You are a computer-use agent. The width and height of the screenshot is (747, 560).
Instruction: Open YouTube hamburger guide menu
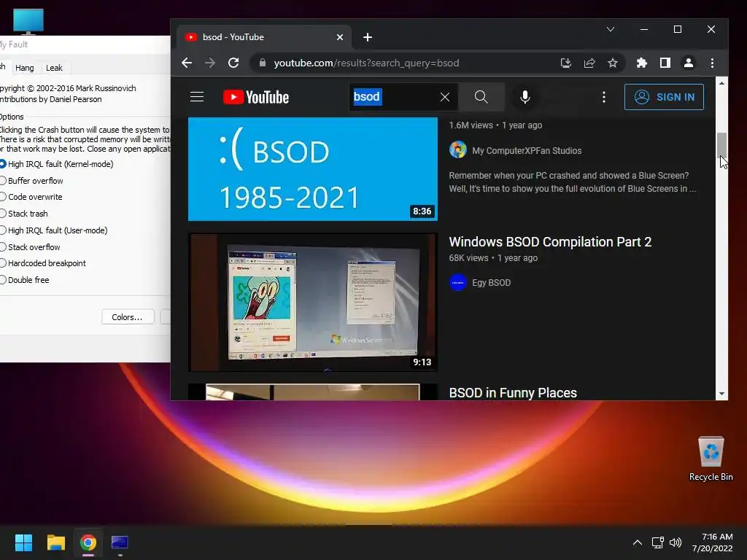(197, 97)
